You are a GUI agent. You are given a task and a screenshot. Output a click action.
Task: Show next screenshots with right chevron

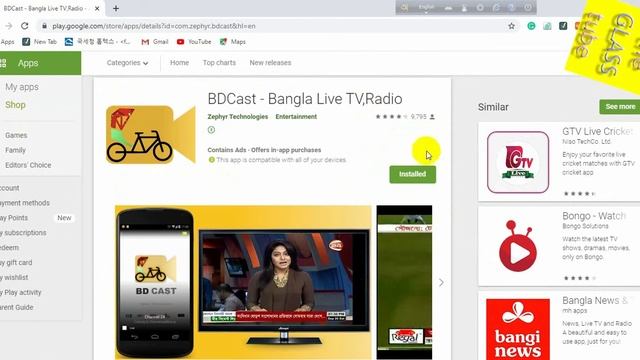[441, 282]
